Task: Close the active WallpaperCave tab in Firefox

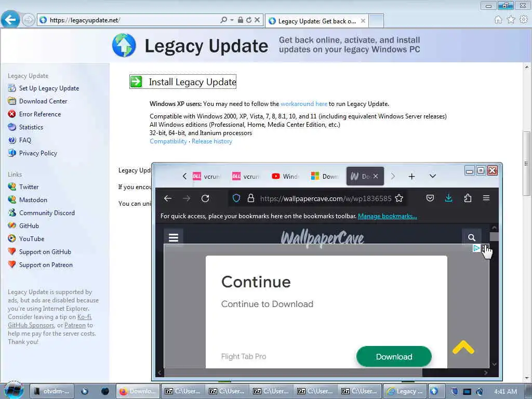Action: pyautogui.click(x=375, y=176)
